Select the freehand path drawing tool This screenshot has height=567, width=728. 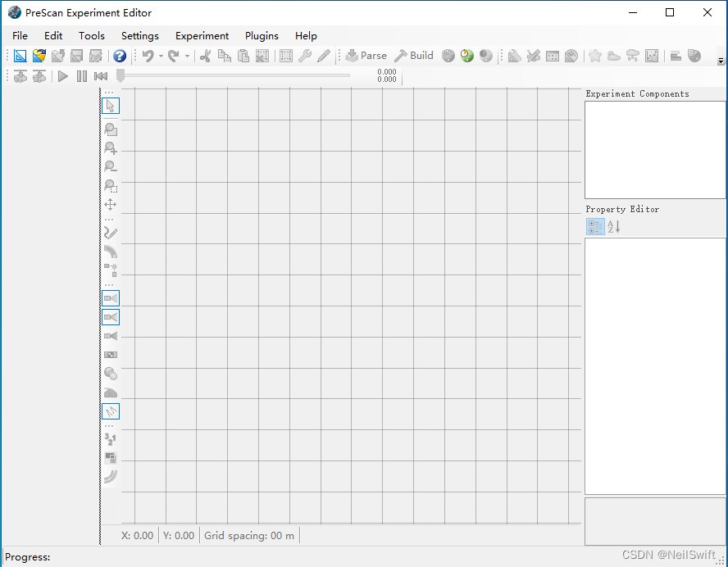(x=111, y=233)
